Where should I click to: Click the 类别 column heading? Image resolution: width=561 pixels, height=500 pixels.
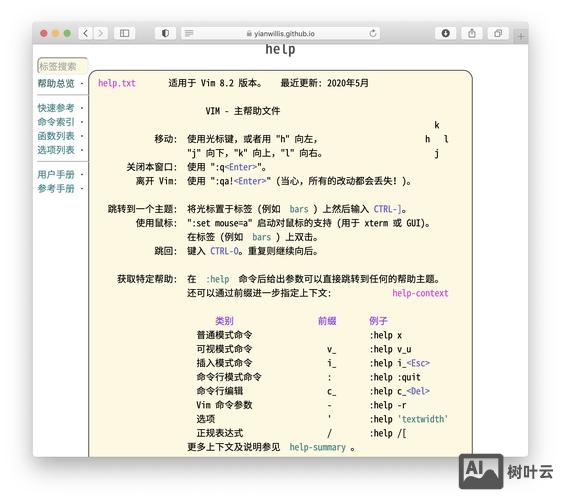click(224, 321)
